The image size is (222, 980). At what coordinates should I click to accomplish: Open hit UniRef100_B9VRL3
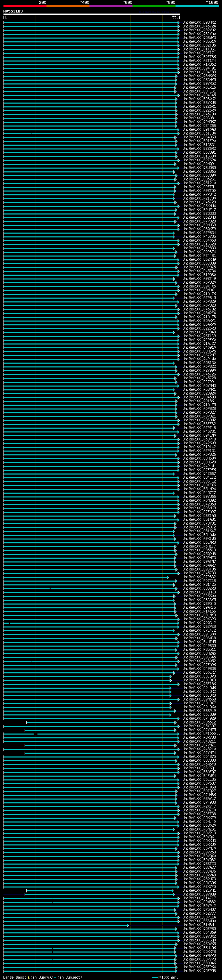[x=199, y=833]
